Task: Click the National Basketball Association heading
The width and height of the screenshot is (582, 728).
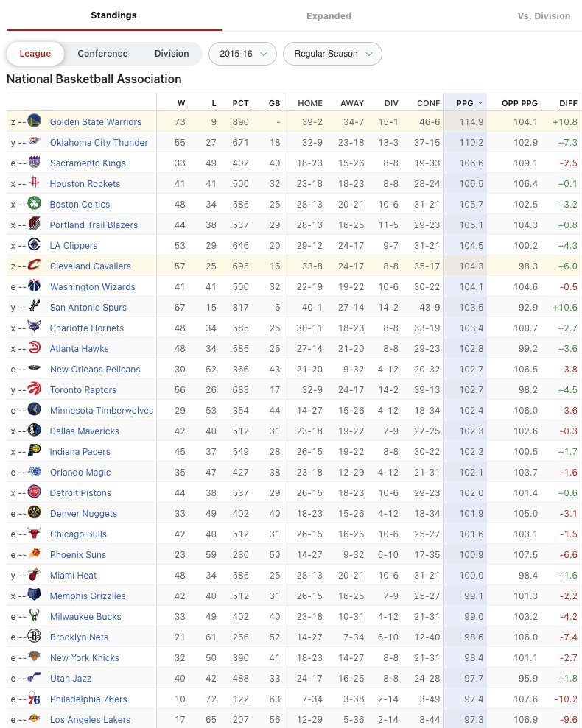Action: pos(94,79)
